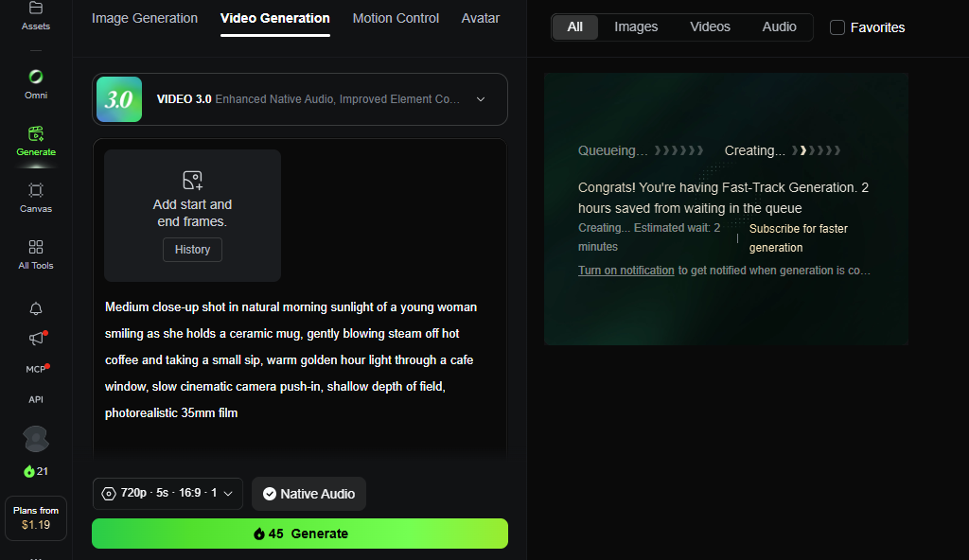Open the announcements megaphone icon
The image size is (969, 560).
(37, 338)
